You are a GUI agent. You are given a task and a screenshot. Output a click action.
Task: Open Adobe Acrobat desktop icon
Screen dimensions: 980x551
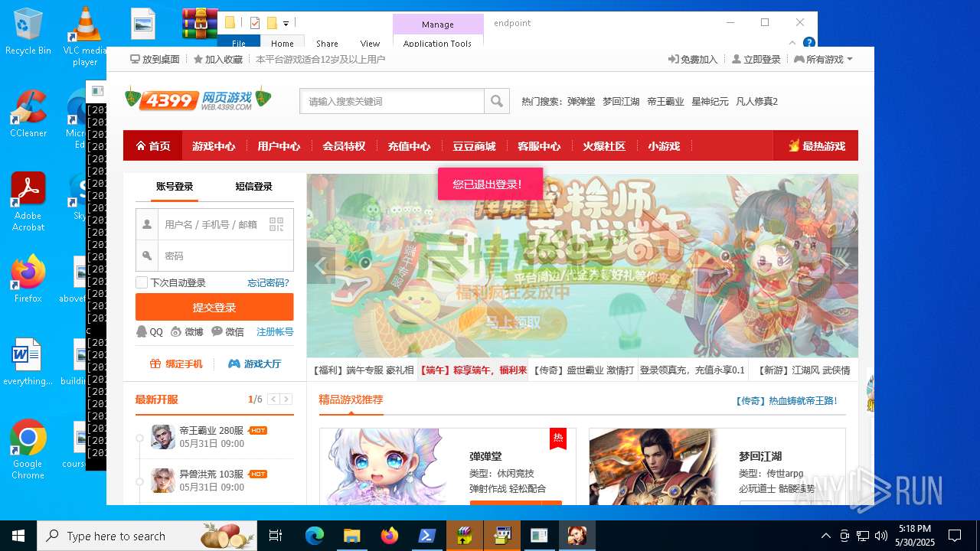(x=28, y=201)
